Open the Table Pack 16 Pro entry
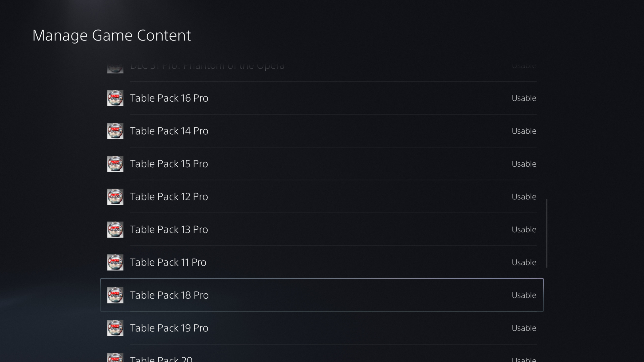This screenshot has height=362, width=644. pos(169,98)
